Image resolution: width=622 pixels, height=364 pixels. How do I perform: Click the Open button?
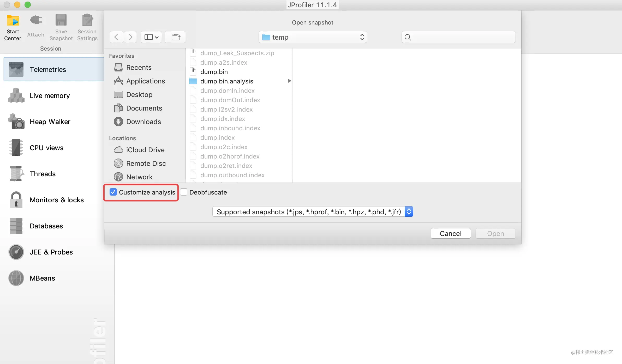point(495,233)
